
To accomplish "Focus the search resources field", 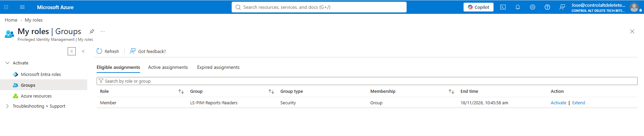I will [319, 7].
